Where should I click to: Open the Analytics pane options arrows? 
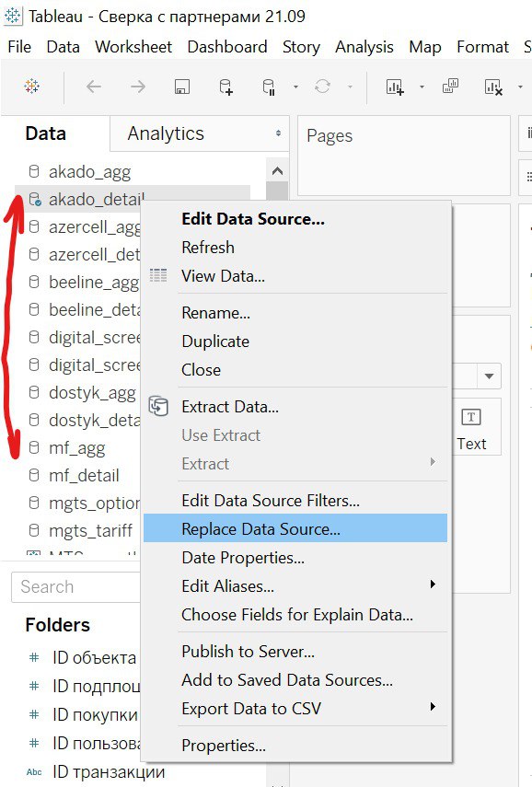point(278,133)
